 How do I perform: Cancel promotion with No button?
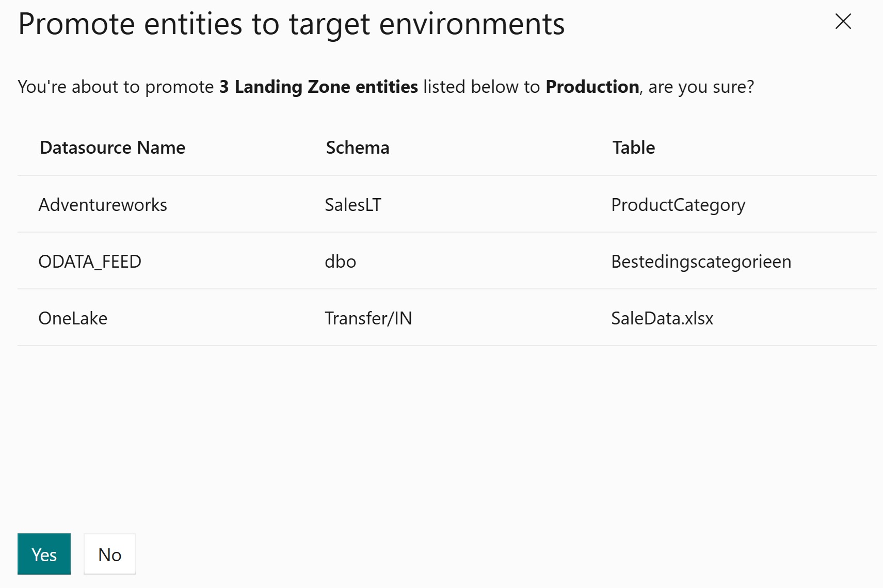point(109,554)
